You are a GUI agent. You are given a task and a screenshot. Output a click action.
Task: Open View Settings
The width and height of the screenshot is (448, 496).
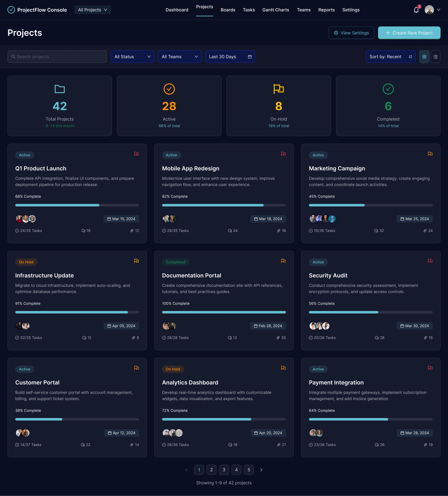(x=351, y=33)
